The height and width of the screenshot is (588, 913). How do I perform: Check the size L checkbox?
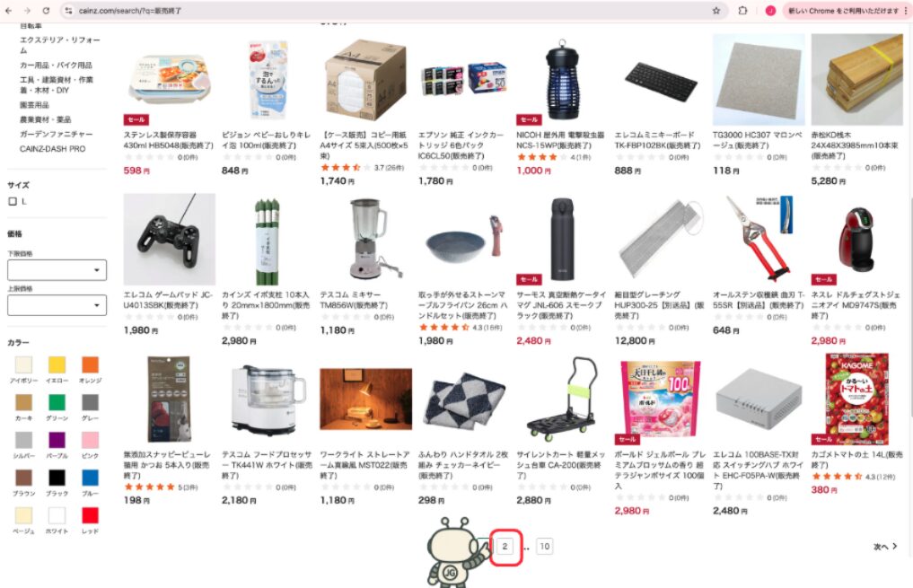tap(13, 201)
